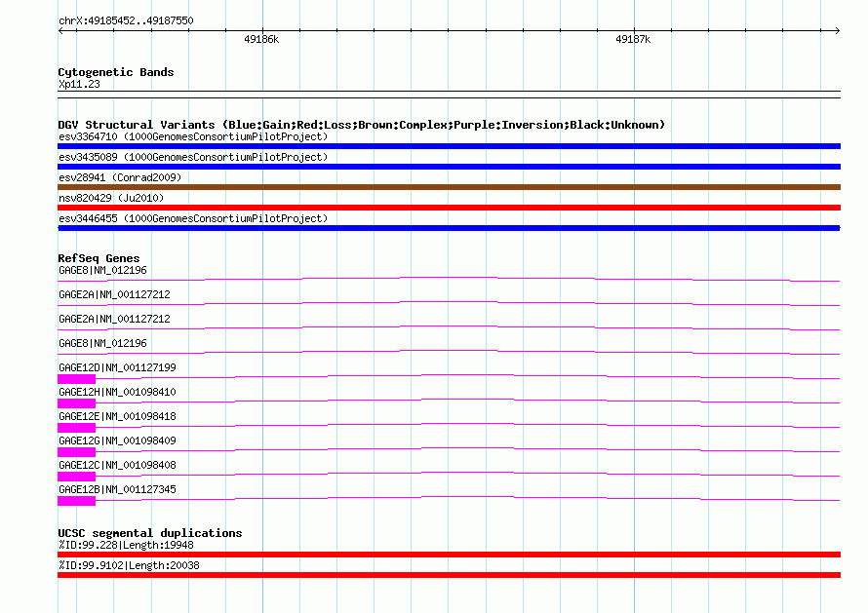Click the magenta exon block of GAGE12G
Image resolution: width=868 pixels, height=613 pixels.
(x=76, y=452)
